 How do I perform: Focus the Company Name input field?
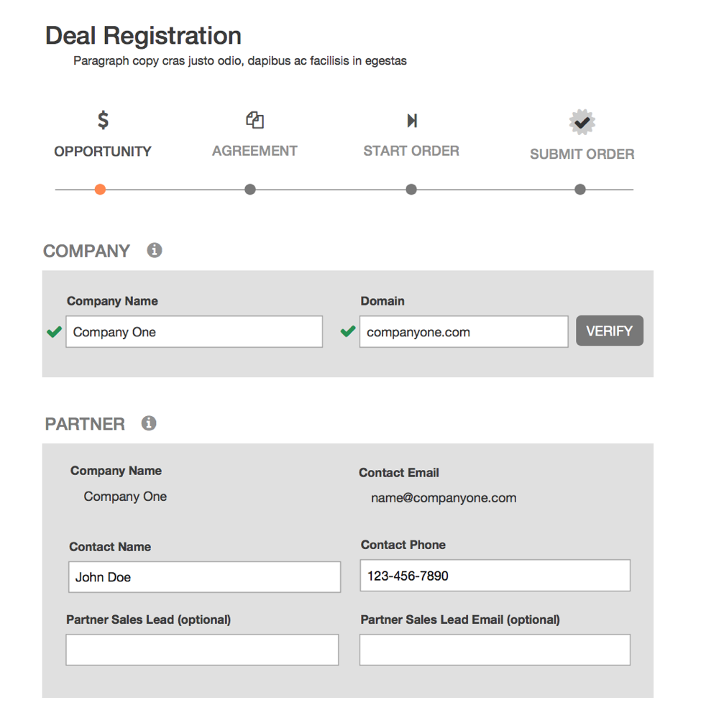pyautogui.click(x=194, y=331)
